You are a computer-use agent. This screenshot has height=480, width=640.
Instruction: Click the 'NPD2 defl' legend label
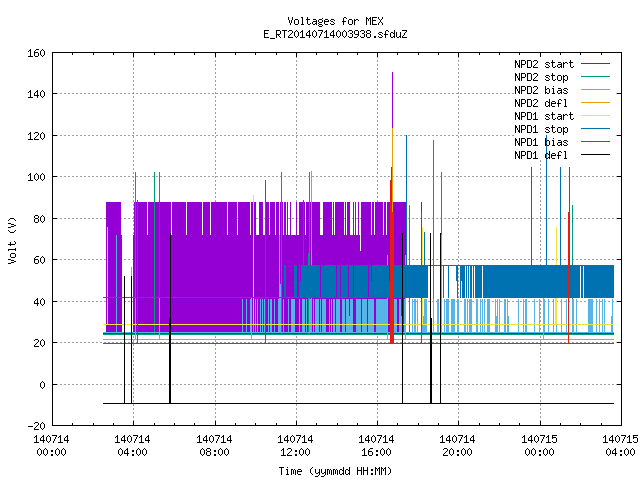pyautogui.click(x=541, y=103)
